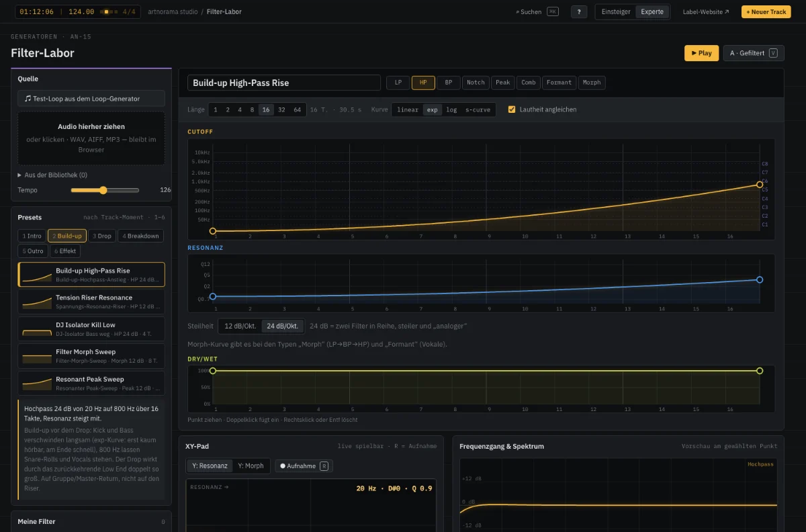This screenshot has width=806, height=532.
Task: Open the Label-Website link
Action: coord(706,11)
